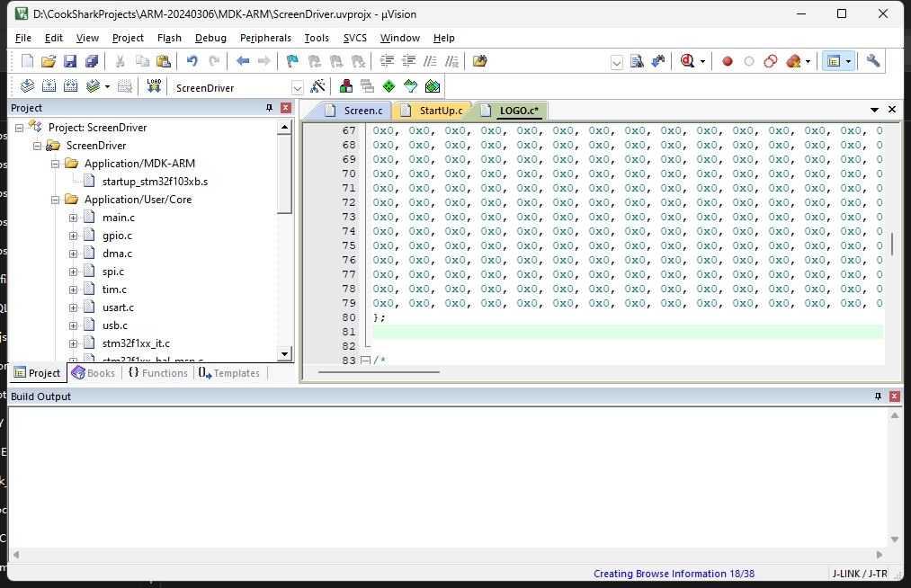
Task: Select startup_stm32f103xb.s in project tree
Action: click(155, 182)
